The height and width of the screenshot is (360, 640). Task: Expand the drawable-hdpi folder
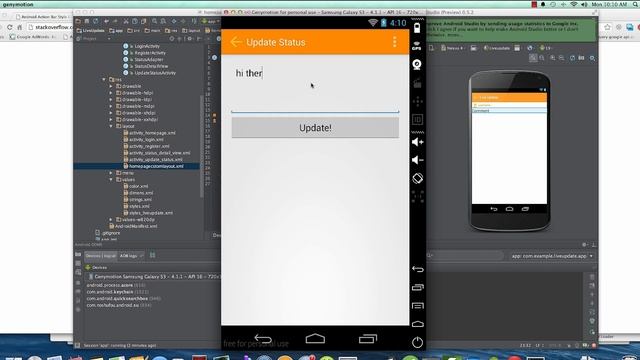click(x=111, y=93)
